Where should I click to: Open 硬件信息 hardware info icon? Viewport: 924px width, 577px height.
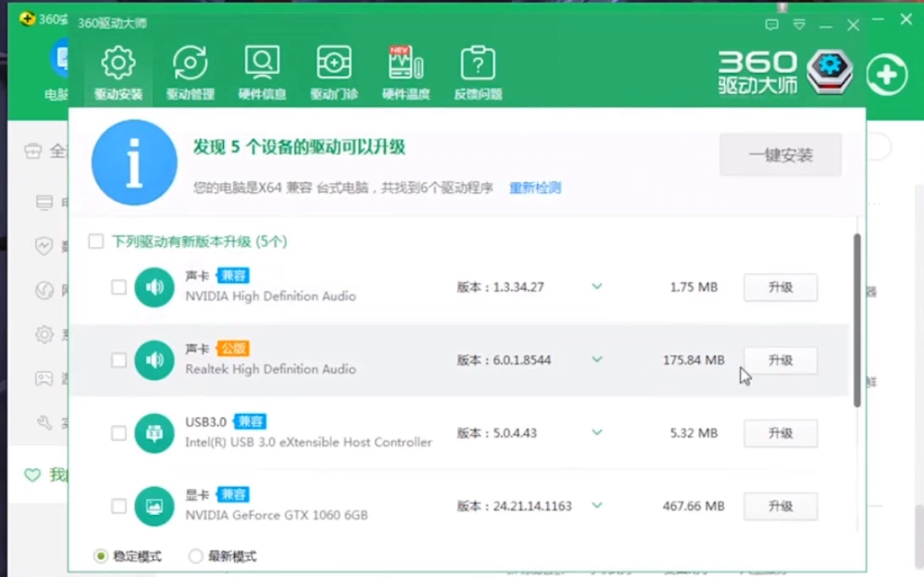pos(262,64)
